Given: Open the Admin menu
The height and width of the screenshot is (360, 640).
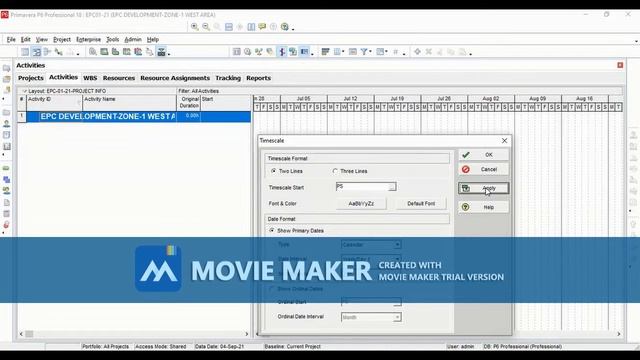Looking at the screenshot, I should pyautogui.click(x=133, y=40).
